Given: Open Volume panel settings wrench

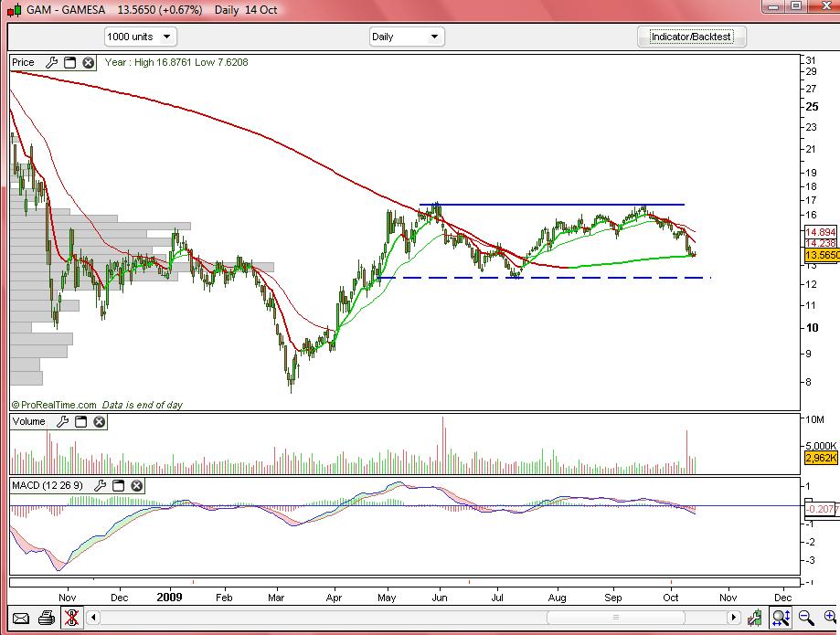Looking at the screenshot, I should (63, 422).
